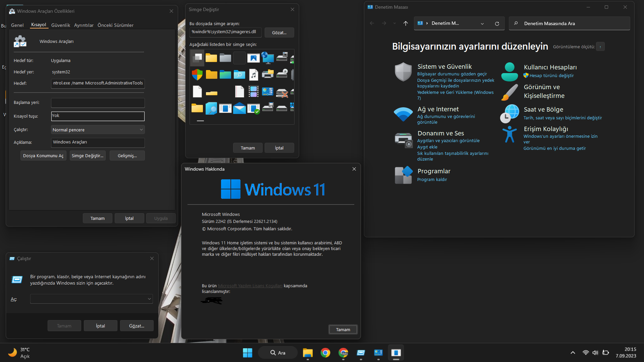Click Tamam in the Windows Hakkında dialog

(343, 329)
